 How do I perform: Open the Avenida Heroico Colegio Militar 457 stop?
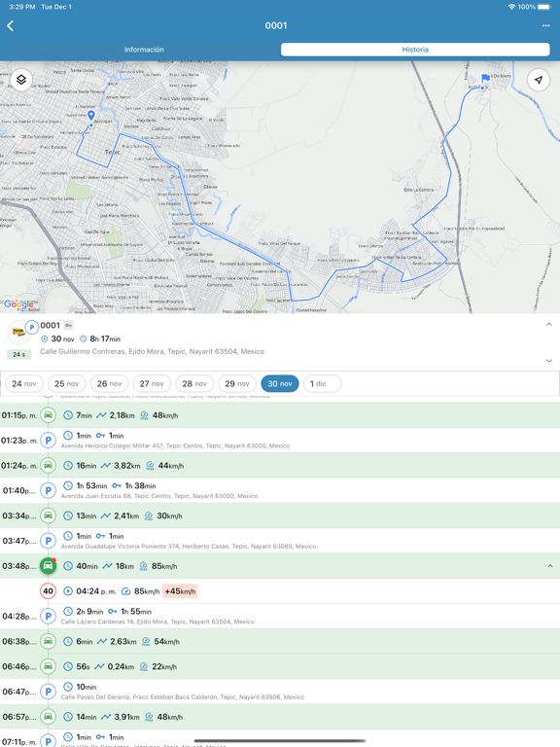click(280, 441)
